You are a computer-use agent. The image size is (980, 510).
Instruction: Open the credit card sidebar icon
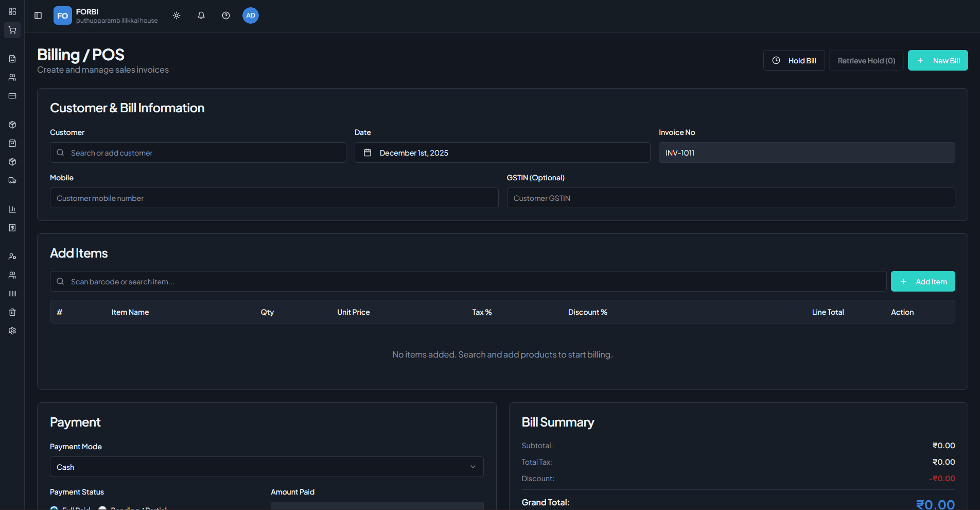coord(12,96)
